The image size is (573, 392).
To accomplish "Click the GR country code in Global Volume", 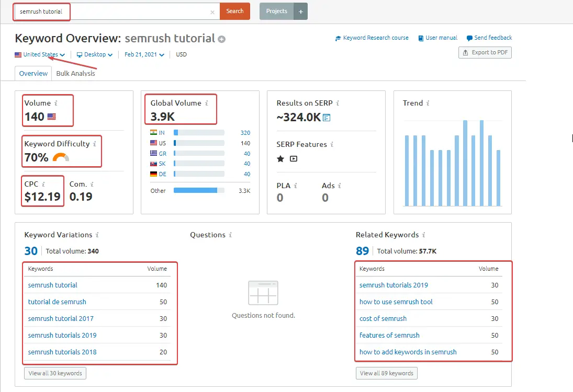I will pyautogui.click(x=163, y=154).
